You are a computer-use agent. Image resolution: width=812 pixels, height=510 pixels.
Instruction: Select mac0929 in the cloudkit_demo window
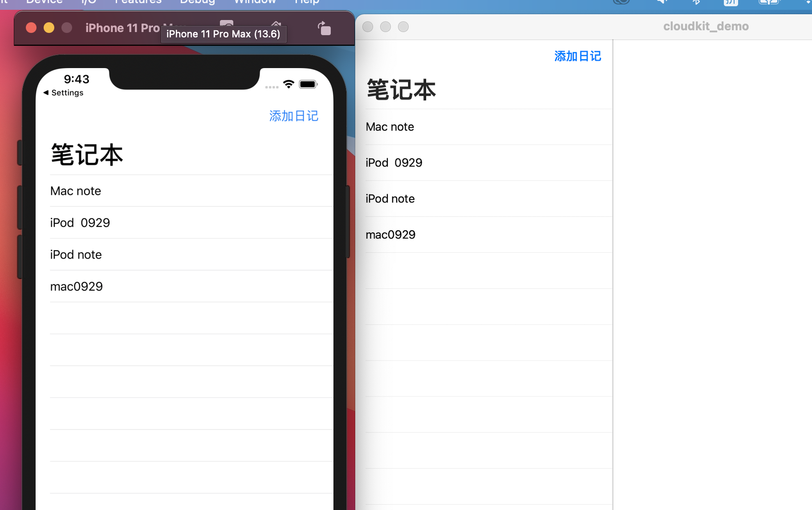[x=489, y=235]
